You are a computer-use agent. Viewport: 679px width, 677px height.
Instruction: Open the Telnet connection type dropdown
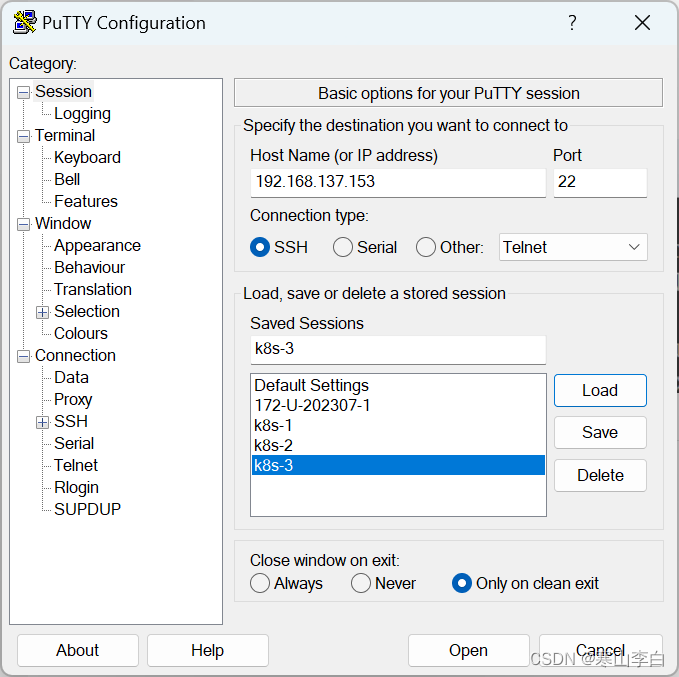573,247
